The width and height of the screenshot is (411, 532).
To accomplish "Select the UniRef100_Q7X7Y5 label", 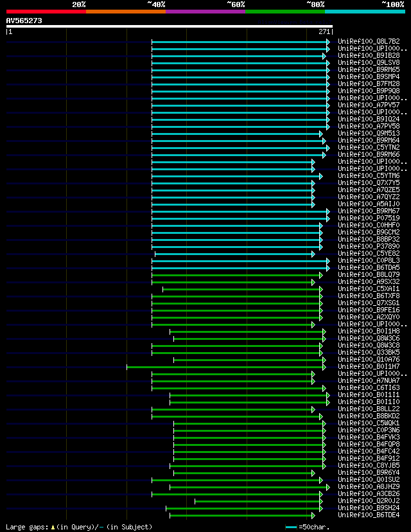I will pos(369,183).
